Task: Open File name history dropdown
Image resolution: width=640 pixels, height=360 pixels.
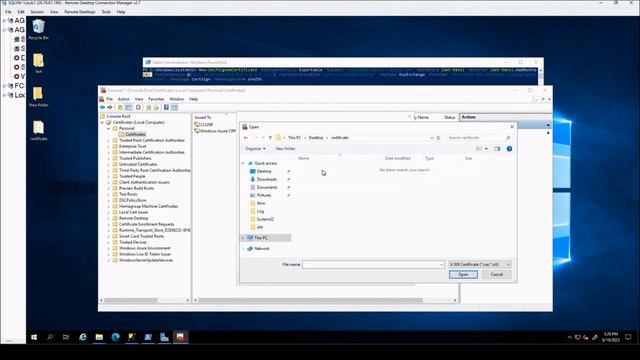Action: [x=441, y=265]
